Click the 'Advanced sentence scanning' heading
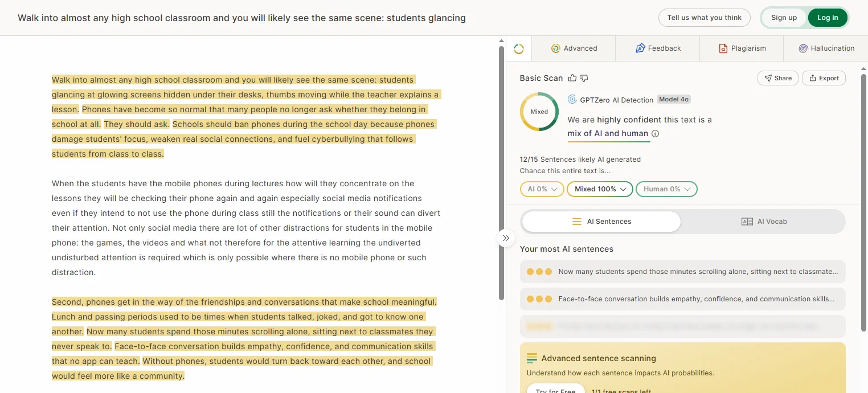The image size is (868, 393). (x=599, y=358)
